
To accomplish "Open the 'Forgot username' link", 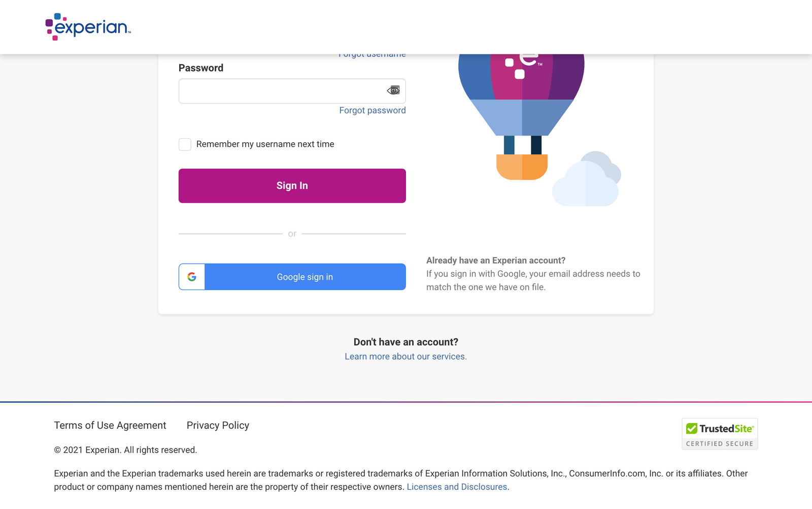I will coord(372,54).
